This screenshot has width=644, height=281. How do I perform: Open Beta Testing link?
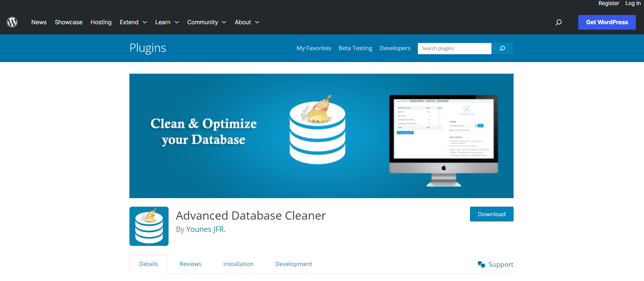356,48
